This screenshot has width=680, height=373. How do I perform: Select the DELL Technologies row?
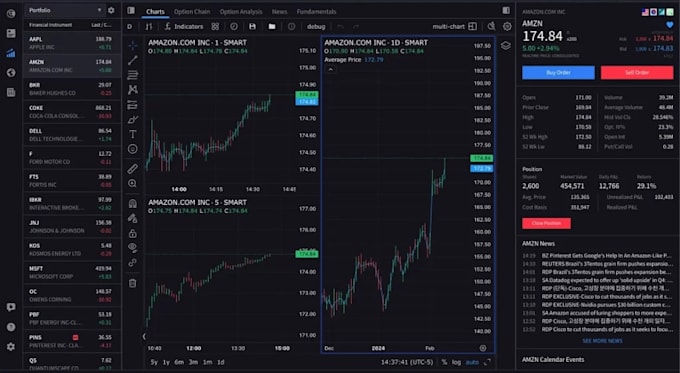coord(71,135)
